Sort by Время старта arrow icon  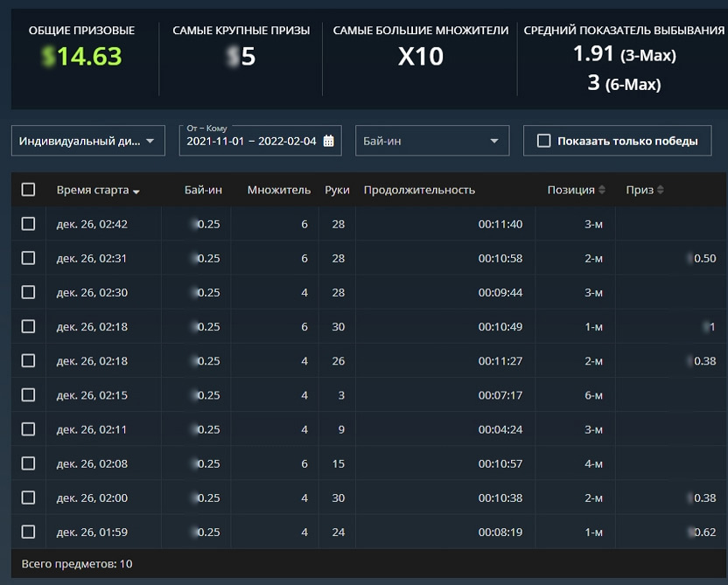coord(136,191)
